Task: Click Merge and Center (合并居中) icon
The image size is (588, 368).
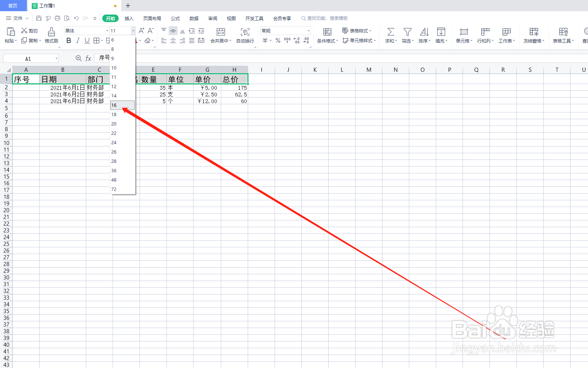Action: (x=221, y=32)
